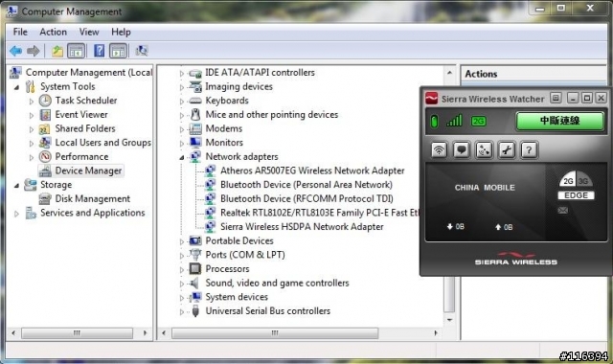Click the Watcher dock window title button
Image resolution: width=613 pixels, height=364 pixels.
tap(556, 98)
